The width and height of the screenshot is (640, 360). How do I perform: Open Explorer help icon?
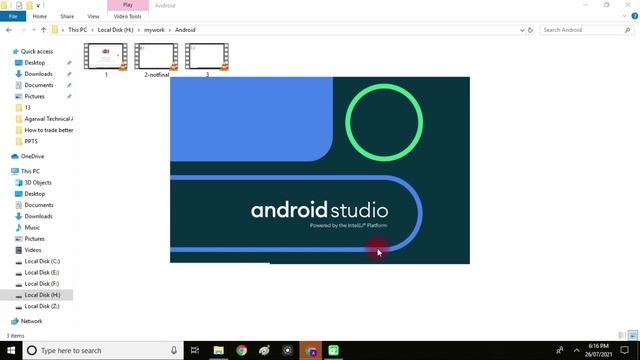pos(635,16)
